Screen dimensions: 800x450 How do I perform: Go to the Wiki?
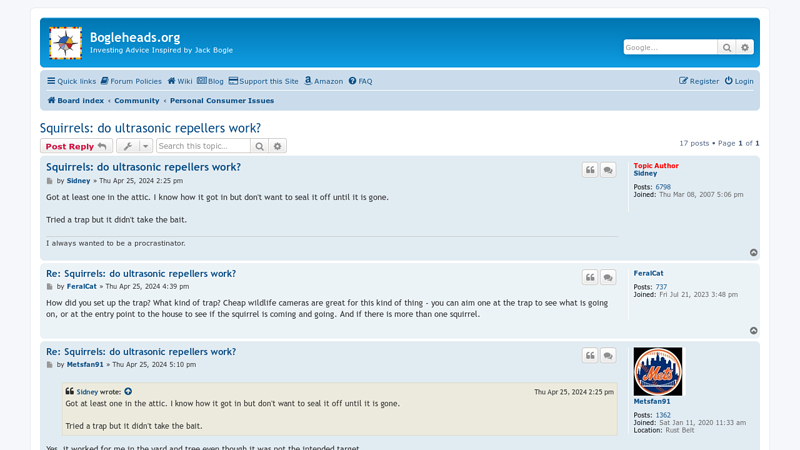pos(180,81)
